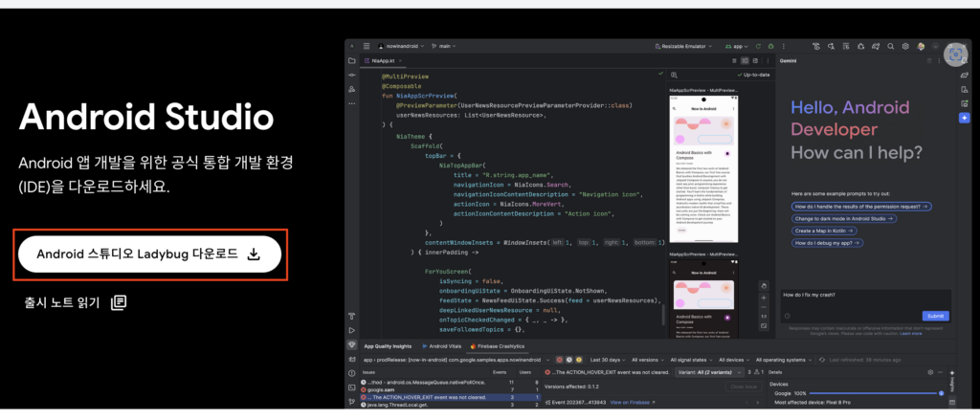980x420 pixels.
Task: Open the 출시 노트 읽기 link
Action: coord(75,303)
